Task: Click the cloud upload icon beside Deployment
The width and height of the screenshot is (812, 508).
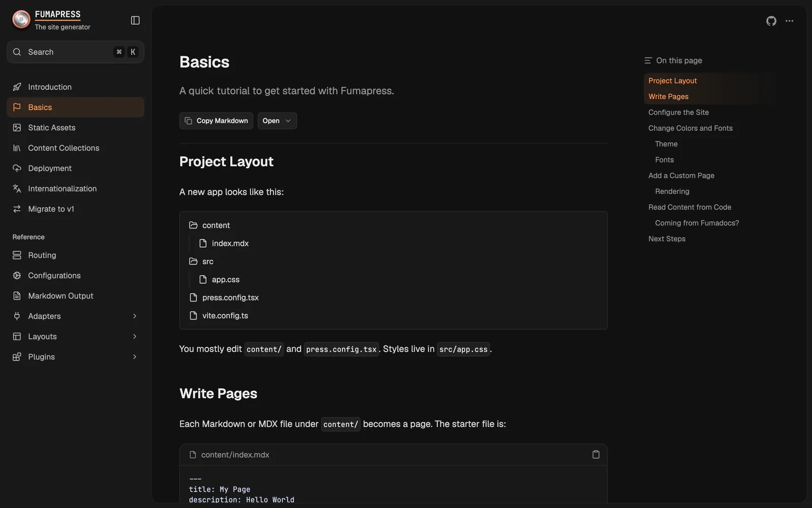Action: coord(17,168)
